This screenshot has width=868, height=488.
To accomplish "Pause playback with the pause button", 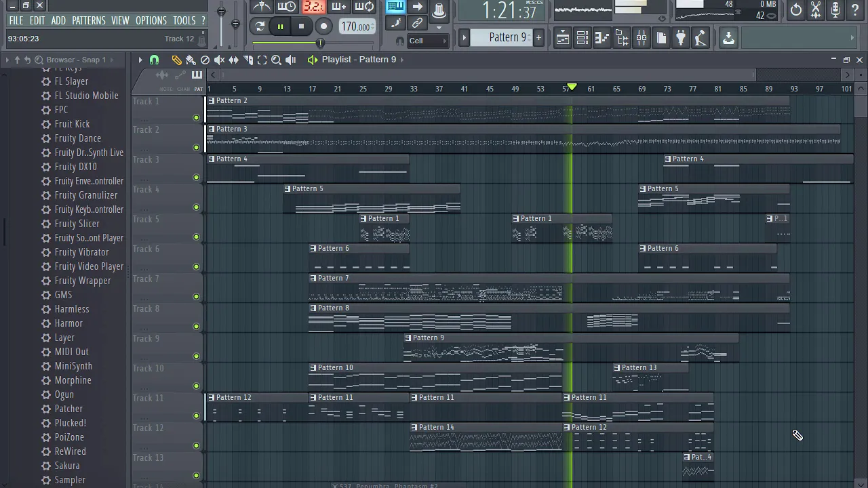I will pos(280,26).
